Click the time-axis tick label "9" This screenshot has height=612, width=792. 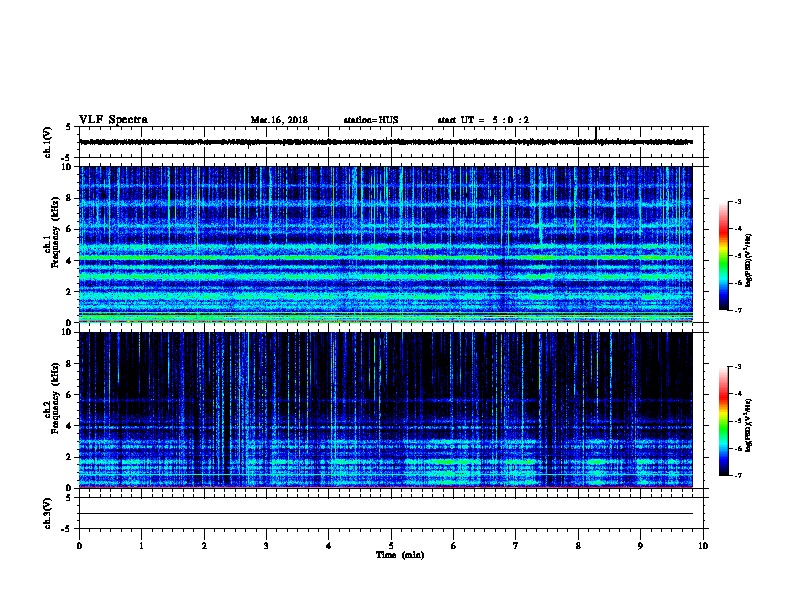(640, 546)
